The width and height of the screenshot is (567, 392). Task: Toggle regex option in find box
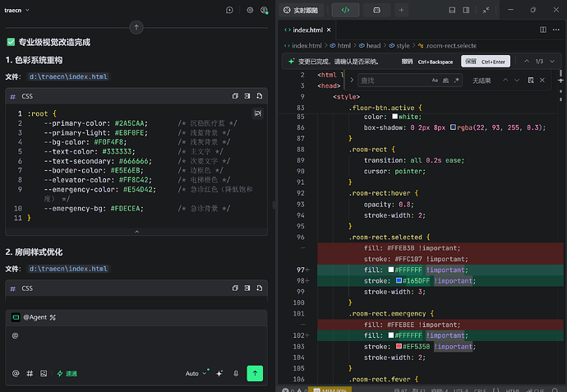457,81
